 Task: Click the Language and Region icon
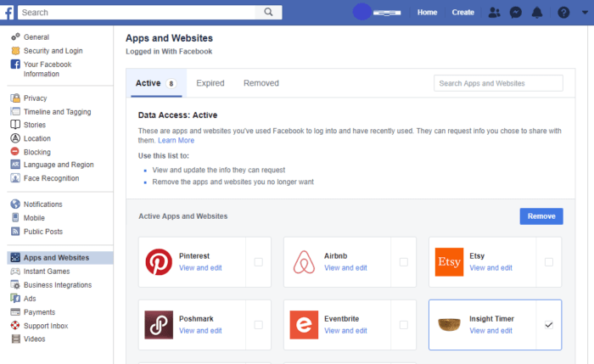point(15,165)
